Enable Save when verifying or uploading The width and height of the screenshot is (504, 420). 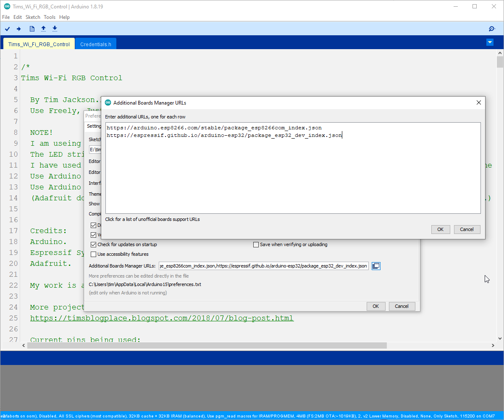[256, 244]
